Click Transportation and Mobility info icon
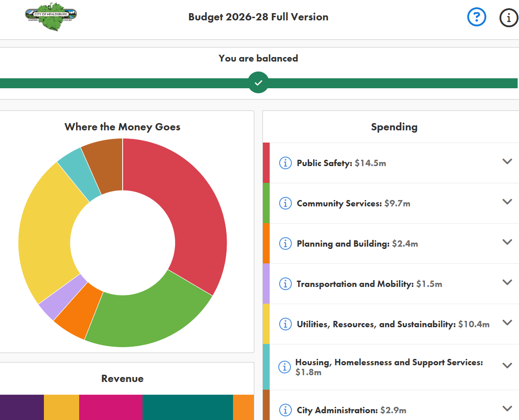Image resolution: width=519 pixels, height=420 pixels. coord(285,284)
